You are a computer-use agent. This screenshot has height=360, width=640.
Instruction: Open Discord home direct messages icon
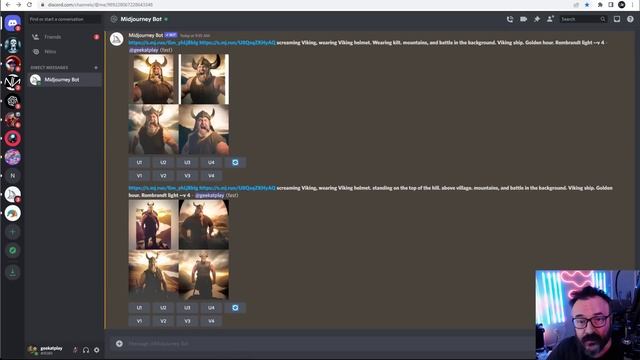click(13, 22)
